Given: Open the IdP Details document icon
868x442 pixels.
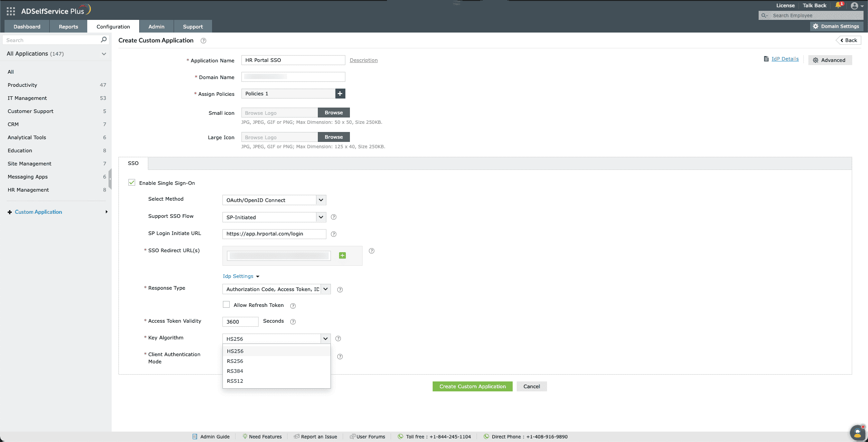Looking at the screenshot, I should click(766, 59).
